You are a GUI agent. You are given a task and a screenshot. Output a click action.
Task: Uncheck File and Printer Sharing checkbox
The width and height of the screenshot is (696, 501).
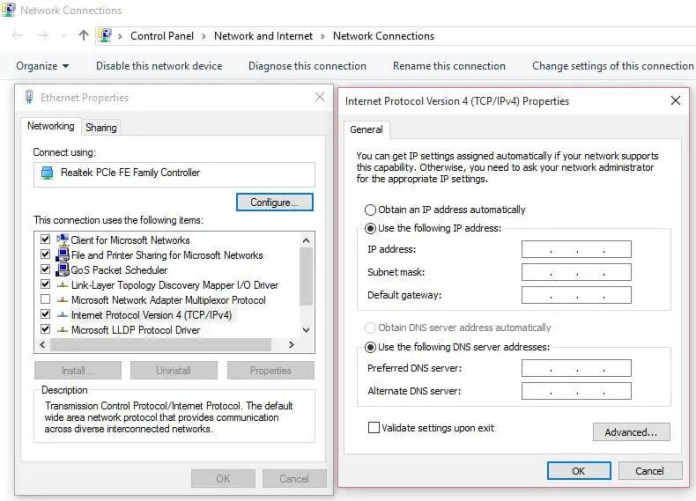coord(45,254)
